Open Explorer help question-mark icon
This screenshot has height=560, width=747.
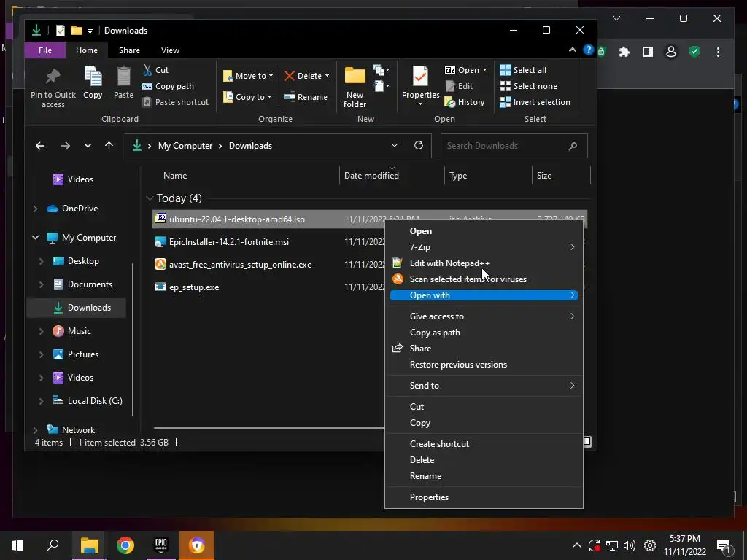click(x=589, y=50)
